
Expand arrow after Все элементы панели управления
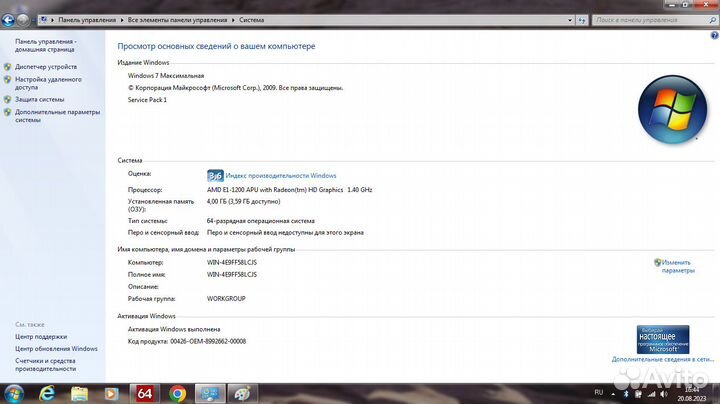[x=233, y=20]
